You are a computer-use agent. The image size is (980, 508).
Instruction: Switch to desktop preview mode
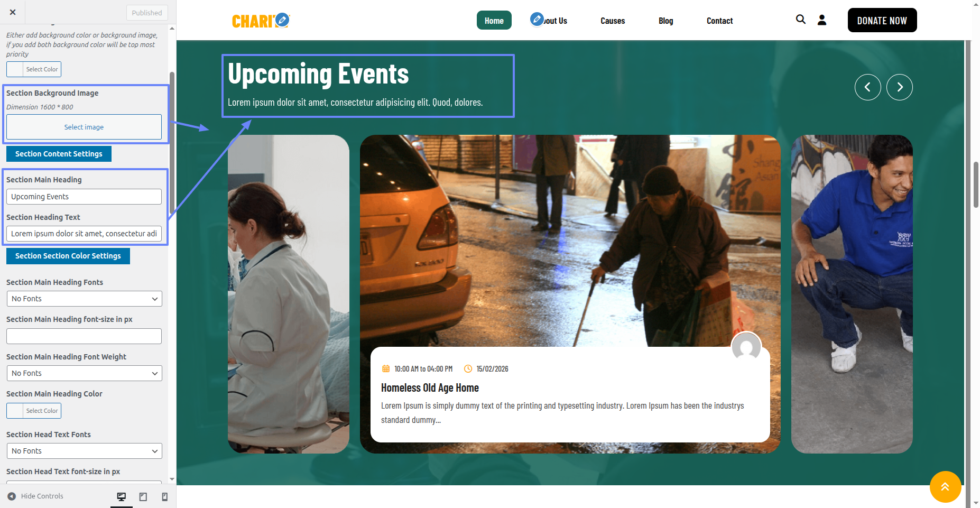tap(122, 496)
